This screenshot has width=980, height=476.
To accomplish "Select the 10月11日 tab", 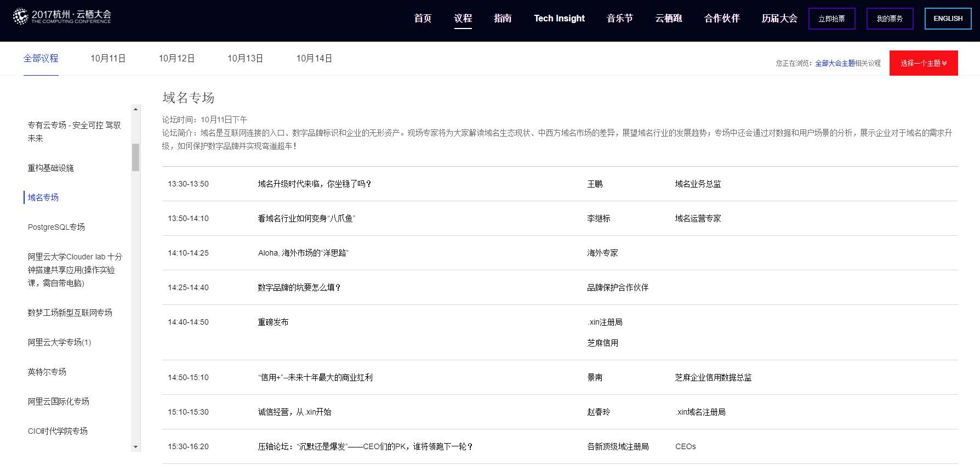I will pos(108,58).
